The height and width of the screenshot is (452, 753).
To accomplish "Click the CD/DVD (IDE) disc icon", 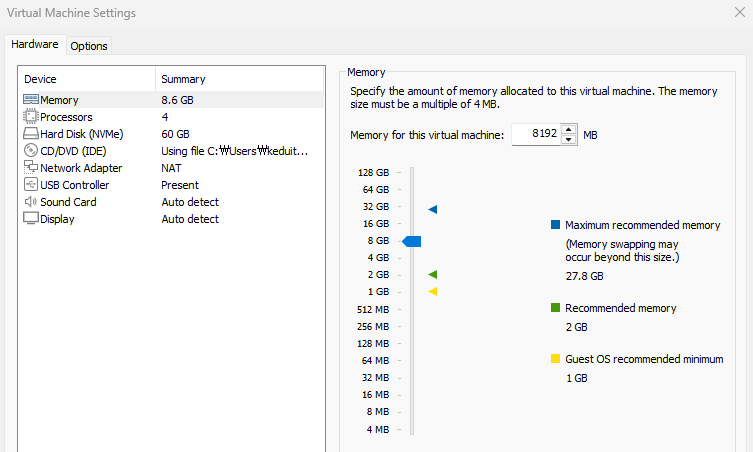I will (31, 150).
